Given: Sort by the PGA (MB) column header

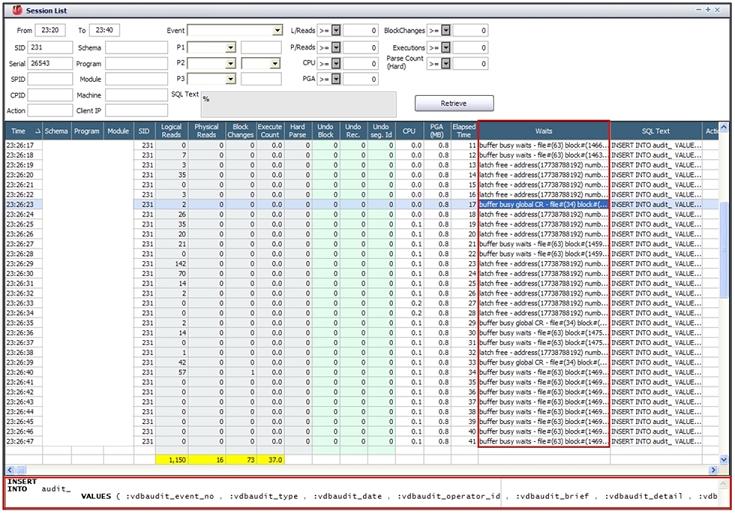Looking at the screenshot, I should (437, 131).
